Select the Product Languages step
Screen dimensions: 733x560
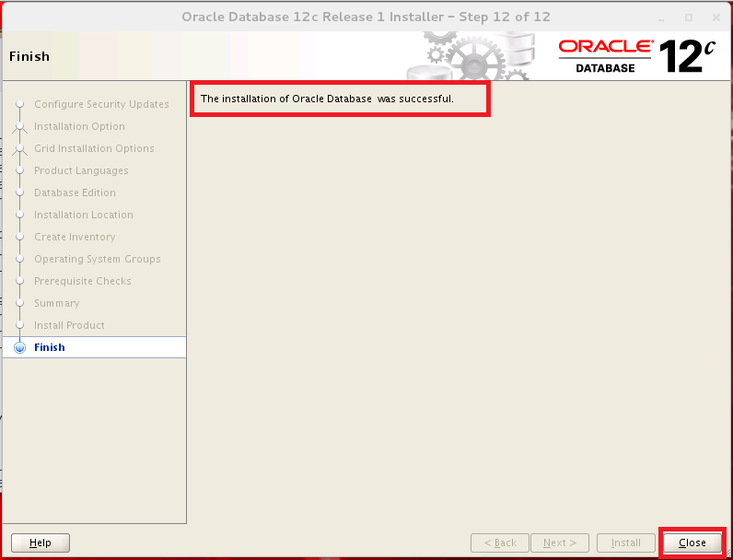click(81, 170)
